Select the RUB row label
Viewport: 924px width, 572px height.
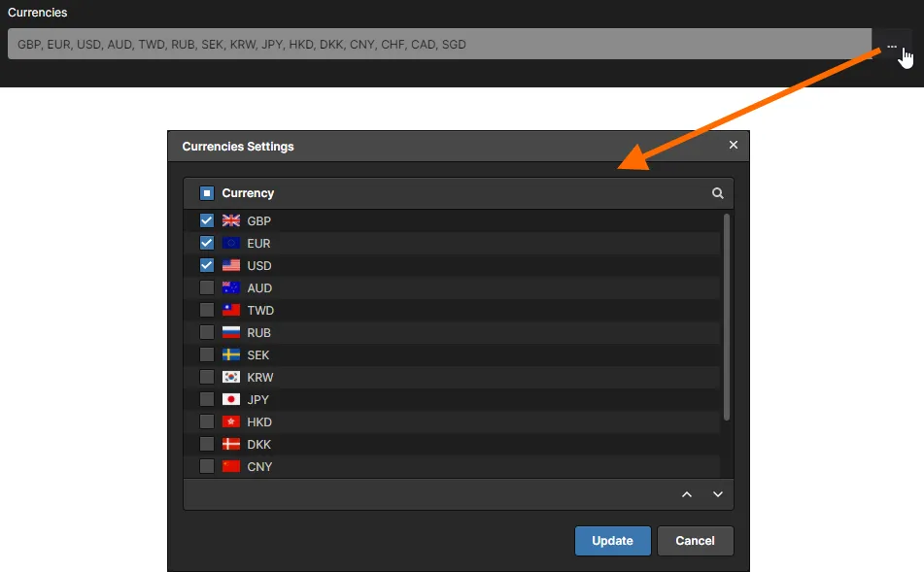tap(258, 333)
